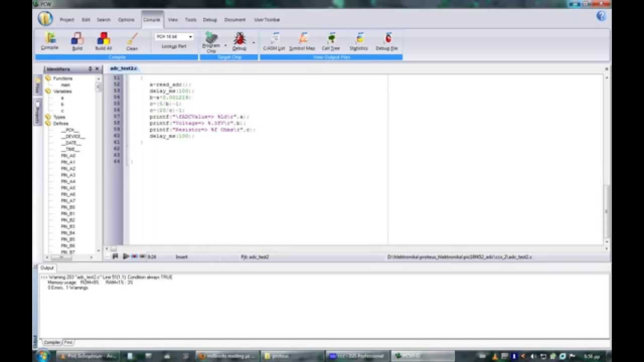Open the Edit menu tab
644x362 pixels.
(86, 20)
